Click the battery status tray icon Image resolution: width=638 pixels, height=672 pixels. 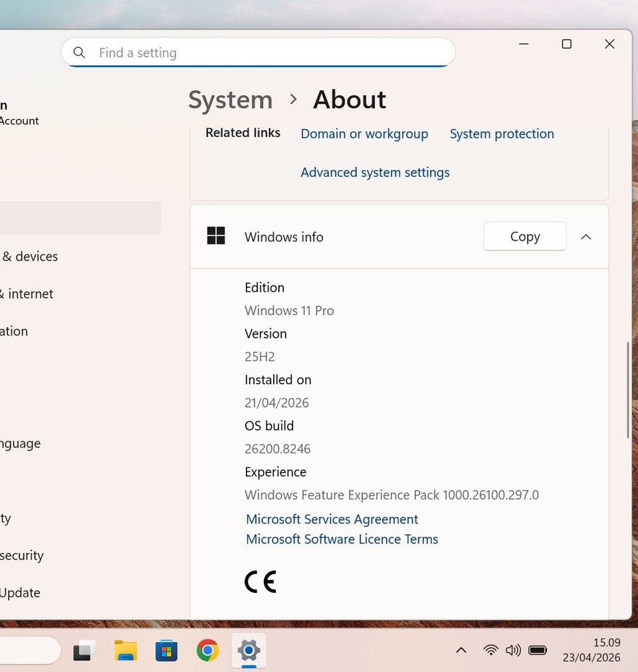[537, 650]
